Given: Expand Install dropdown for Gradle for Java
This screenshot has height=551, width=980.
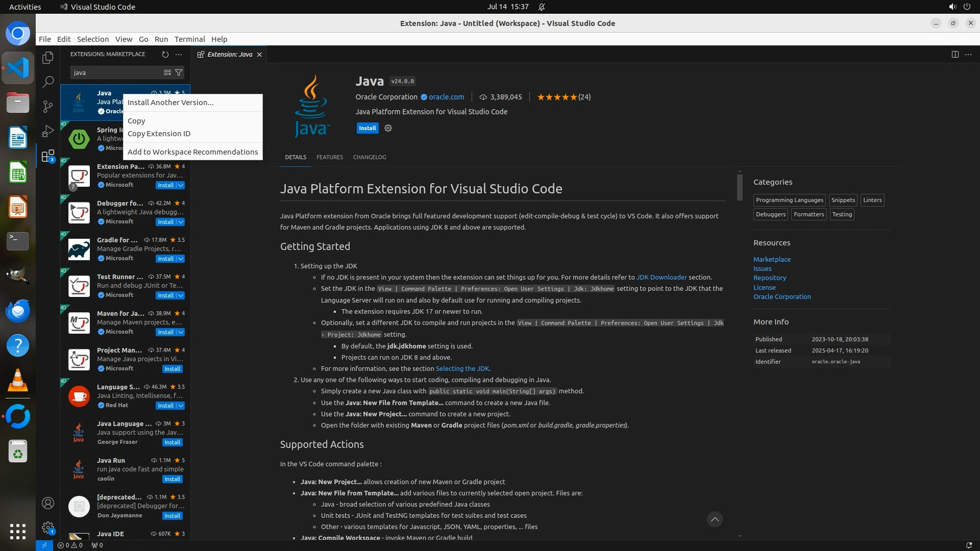Looking at the screenshot, I should (x=181, y=259).
